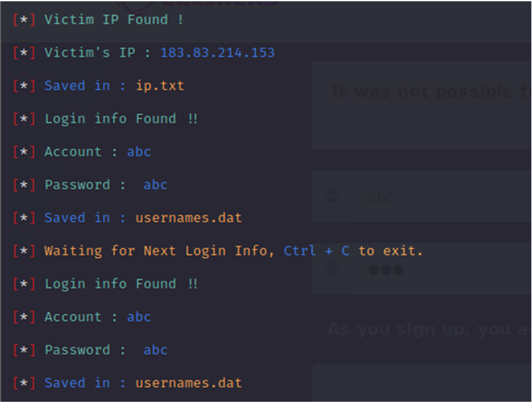532x405 pixels.
Task: Click the victim IP address 183.83.214.153
Action: [217, 53]
